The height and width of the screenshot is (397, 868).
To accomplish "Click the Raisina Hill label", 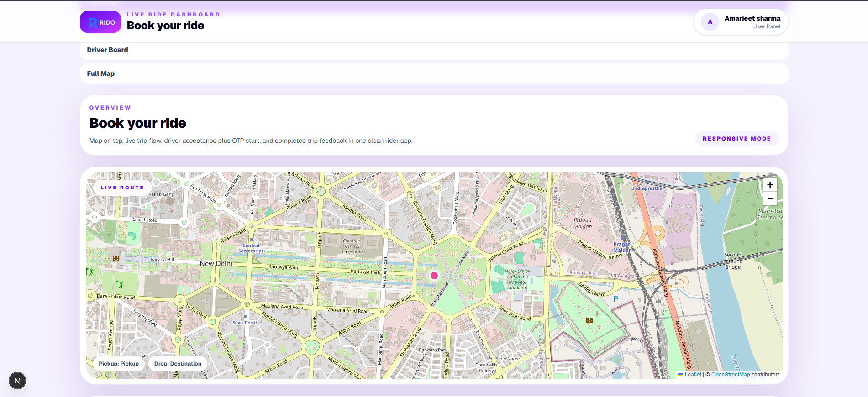I will point(162,260).
